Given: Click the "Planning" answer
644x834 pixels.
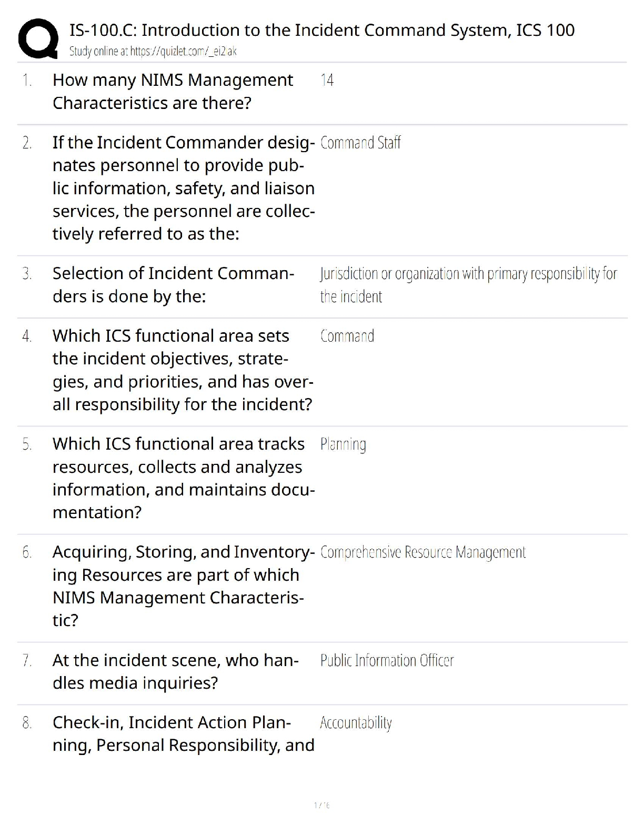Looking at the screenshot, I should (x=343, y=444).
